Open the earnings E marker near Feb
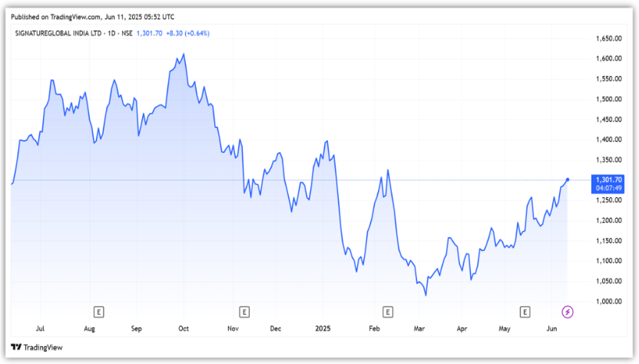Image resolution: width=639 pixels, height=364 pixels. [388, 311]
